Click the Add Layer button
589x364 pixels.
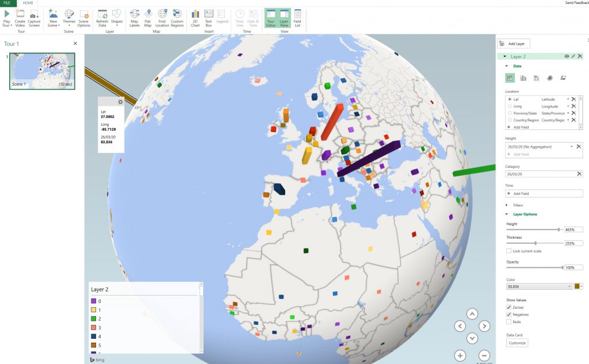tap(514, 44)
